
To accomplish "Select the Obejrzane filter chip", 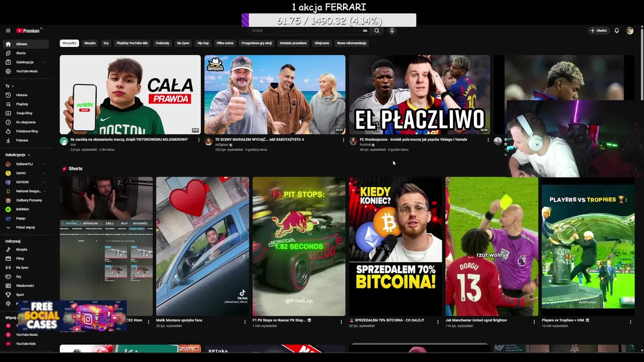I will click(322, 43).
